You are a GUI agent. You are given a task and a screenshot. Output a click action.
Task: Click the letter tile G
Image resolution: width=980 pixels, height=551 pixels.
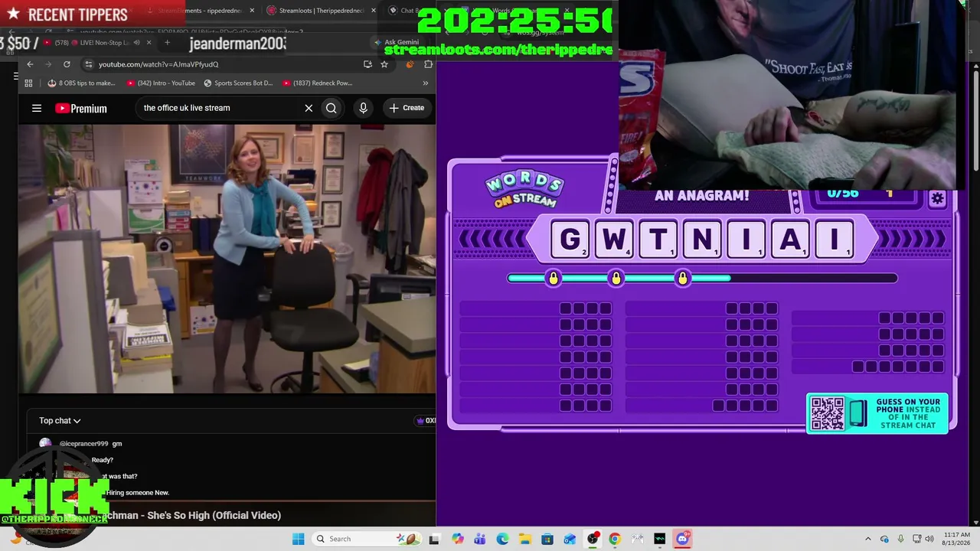(x=570, y=240)
